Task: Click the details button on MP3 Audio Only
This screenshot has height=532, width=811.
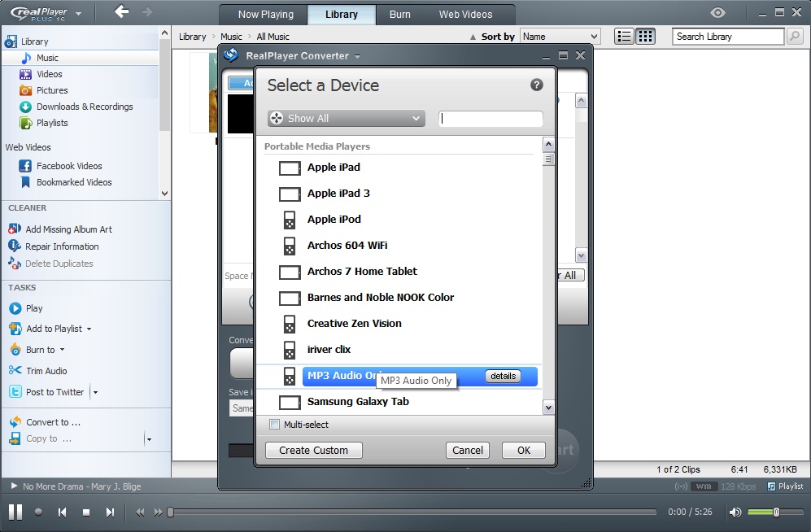Action: coord(503,376)
